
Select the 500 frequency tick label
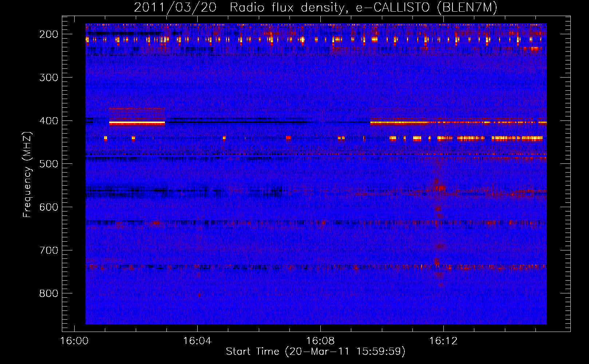[49, 164]
